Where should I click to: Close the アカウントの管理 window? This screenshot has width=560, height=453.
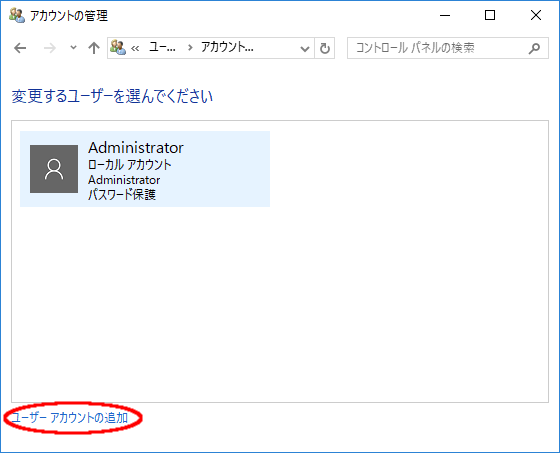click(536, 15)
